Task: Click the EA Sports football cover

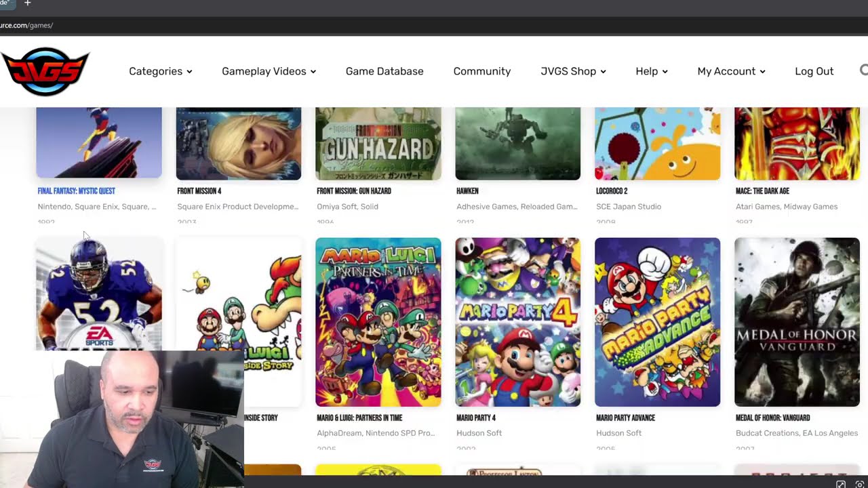Action: pyautogui.click(x=99, y=293)
